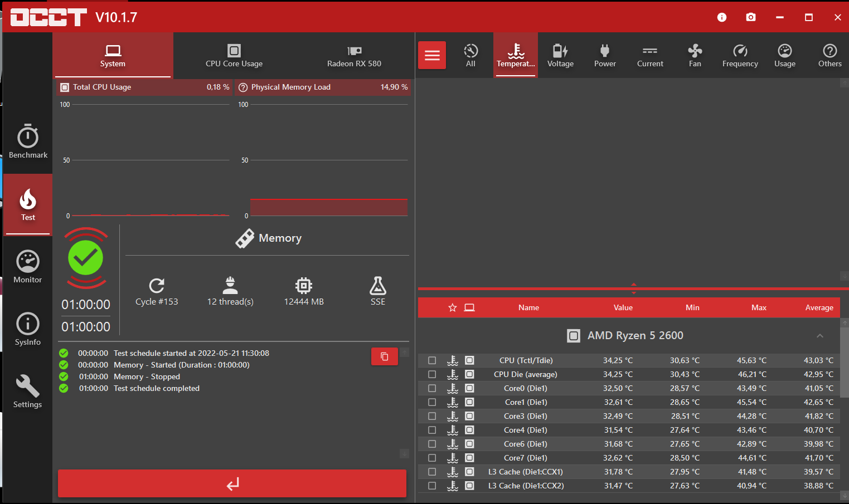
Task: Sort table by Average column
Action: (x=819, y=307)
